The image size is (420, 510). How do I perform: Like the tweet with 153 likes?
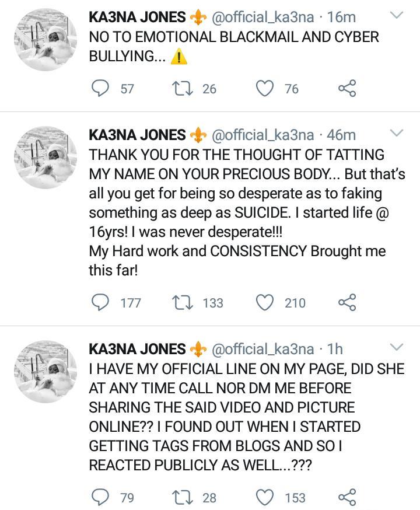click(x=266, y=497)
